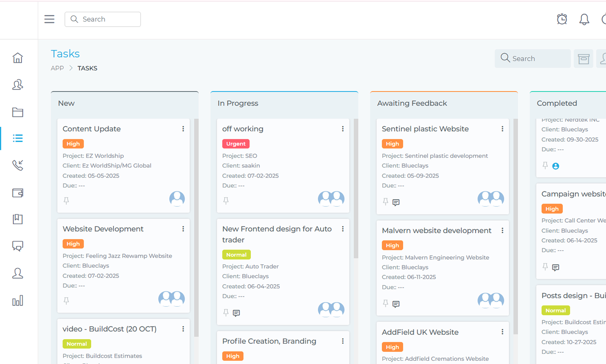Open the incoming calls phone sidebar icon

18,165
